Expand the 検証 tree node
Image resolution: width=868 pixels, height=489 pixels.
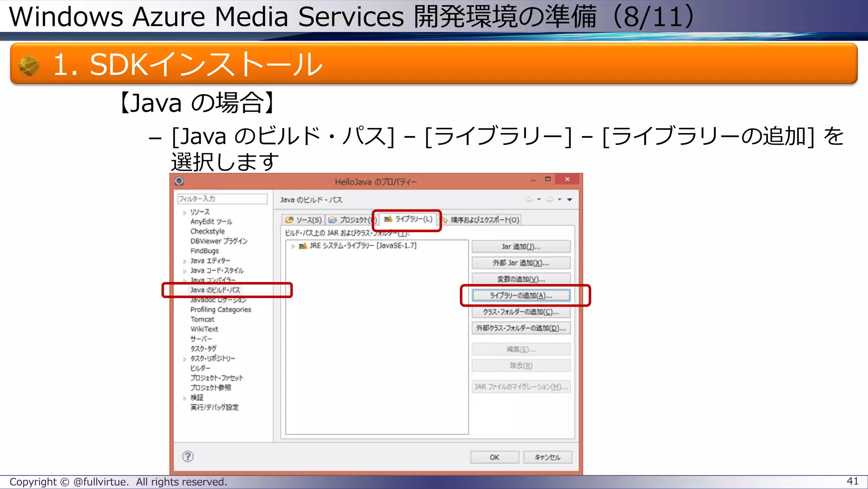pos(185,398)
